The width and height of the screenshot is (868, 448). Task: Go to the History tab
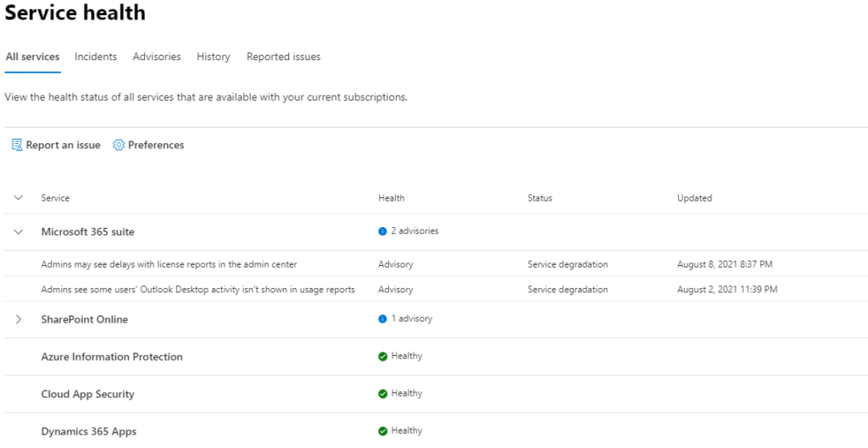tap(213, 57)
